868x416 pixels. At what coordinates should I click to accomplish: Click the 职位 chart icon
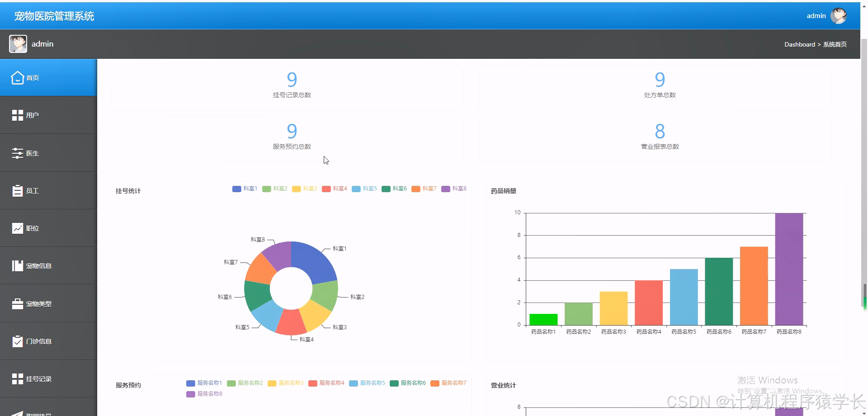[17, 228]
